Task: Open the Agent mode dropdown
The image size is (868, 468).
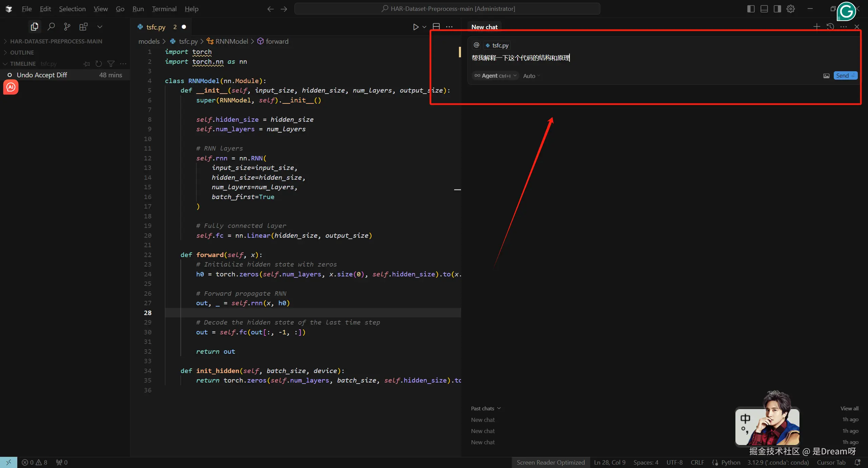Action: [x=495, y=76]
